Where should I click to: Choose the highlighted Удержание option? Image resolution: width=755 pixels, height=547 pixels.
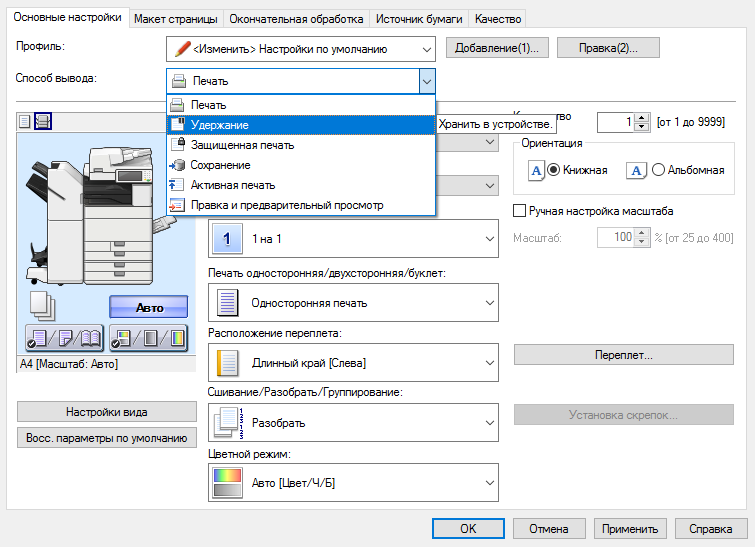pyautogui.click(x=301, y=125)
